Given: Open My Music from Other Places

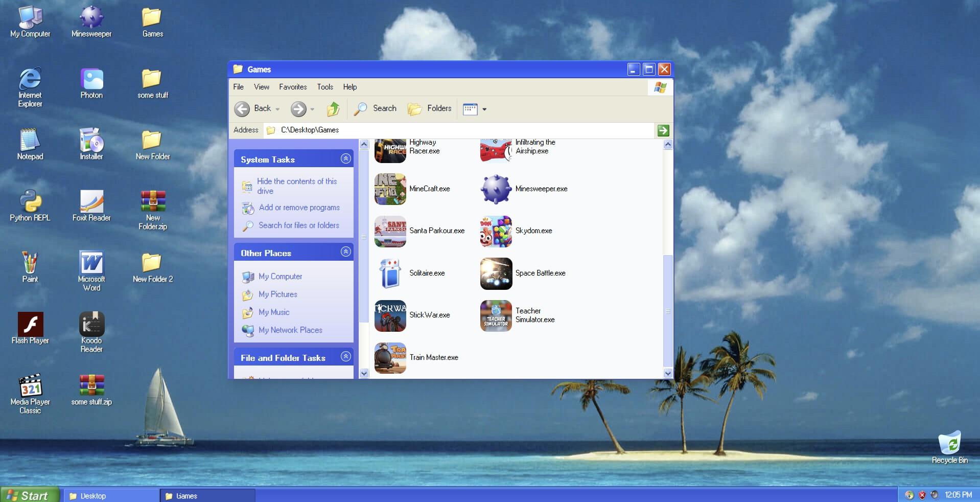Looking at the screenshot, I should (x=274, y=312).
